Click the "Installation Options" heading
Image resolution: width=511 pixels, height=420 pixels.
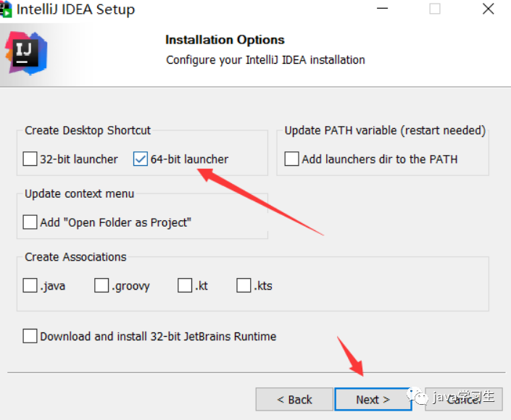pos(225,40)
